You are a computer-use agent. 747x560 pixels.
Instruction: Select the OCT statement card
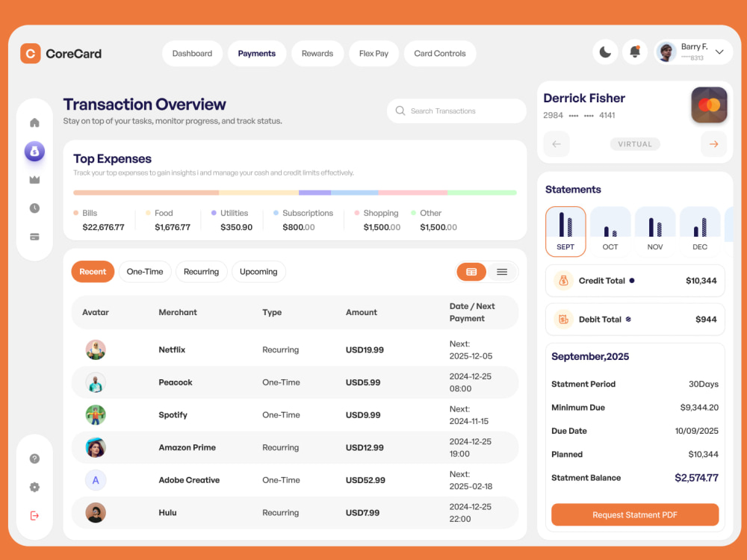pos(610,231)
